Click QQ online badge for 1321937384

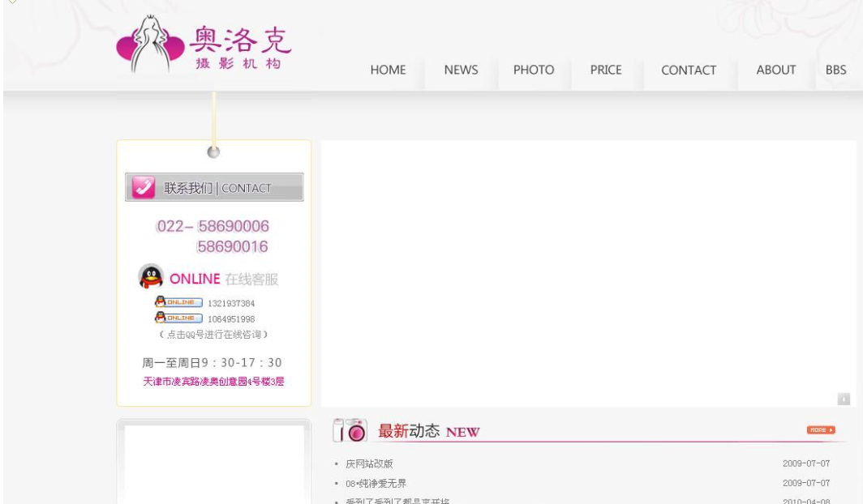[178, 303]
